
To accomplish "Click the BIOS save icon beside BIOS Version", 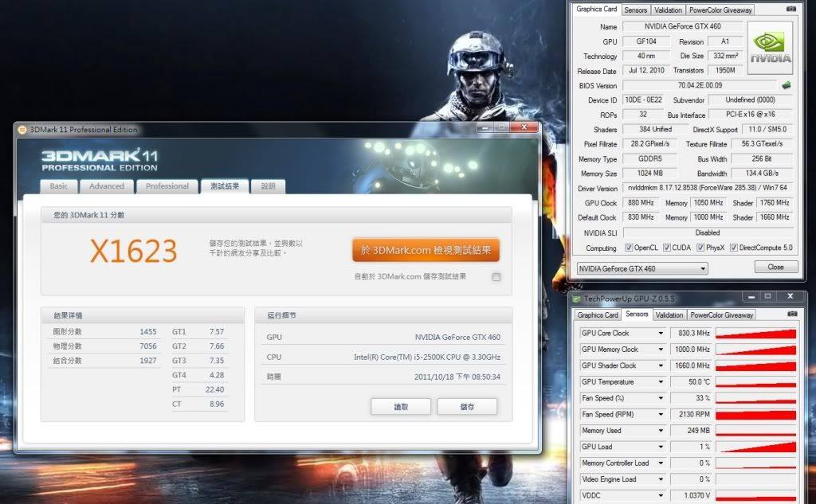I will coord(786,85).
